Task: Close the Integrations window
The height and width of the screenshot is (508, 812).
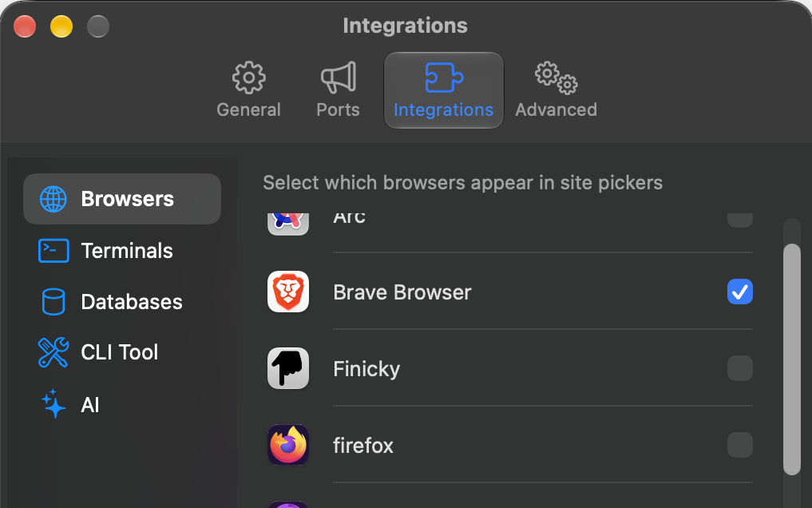Action: pos(24,26)
